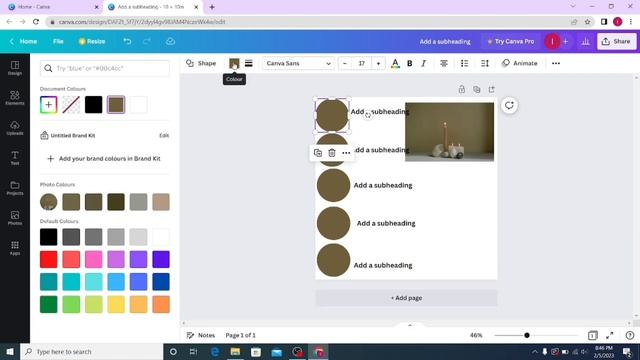This screenshot has height=360, width=640.
Task: Open the Design sidebar panel
Action: pyautogui.click(x=15, y=68)
